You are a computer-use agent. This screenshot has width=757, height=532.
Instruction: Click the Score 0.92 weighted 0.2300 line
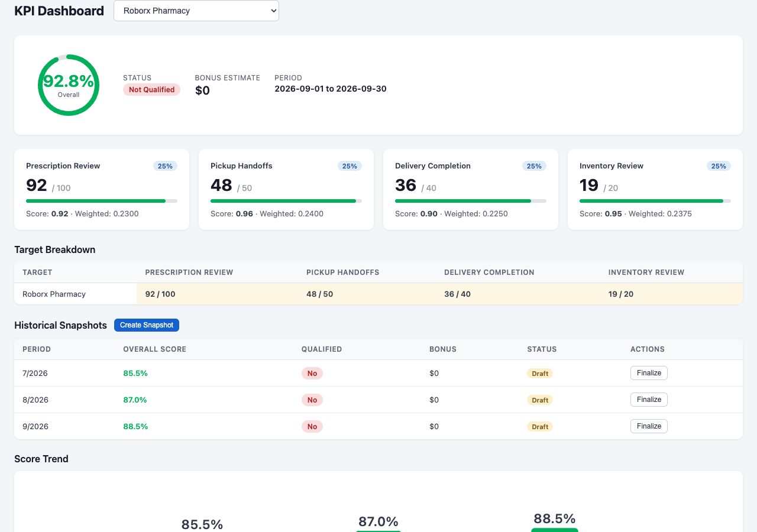pos(82,213)
